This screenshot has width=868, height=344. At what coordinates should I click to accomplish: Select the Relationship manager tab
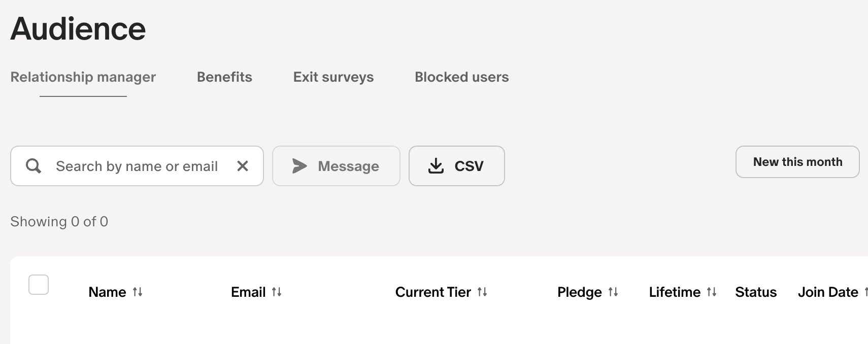[83, 77]
